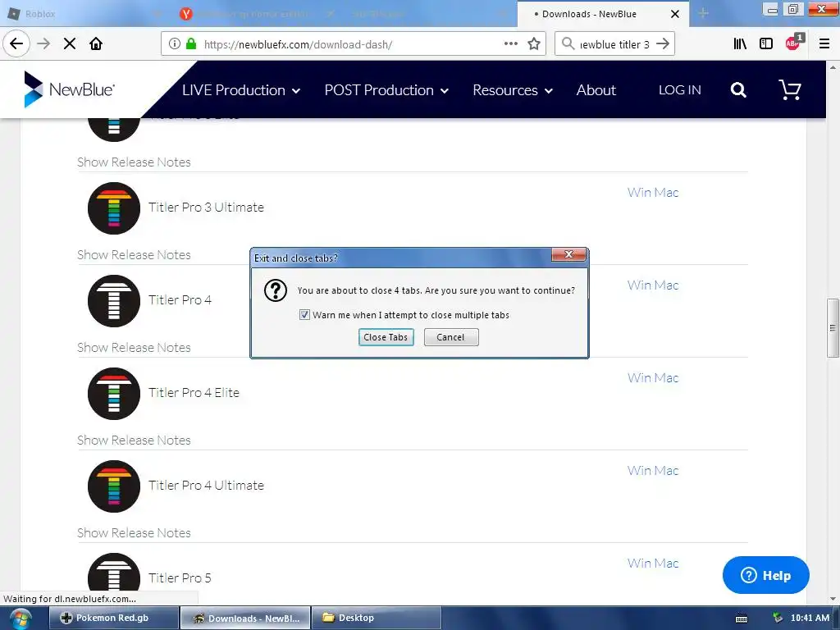Open page actions three-dot menu

click(x=510, y=44)
